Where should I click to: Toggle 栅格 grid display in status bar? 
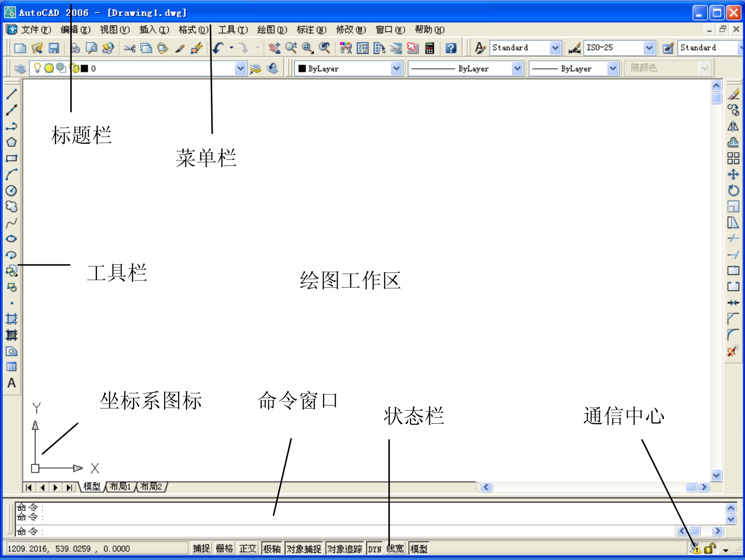point(224,548)
